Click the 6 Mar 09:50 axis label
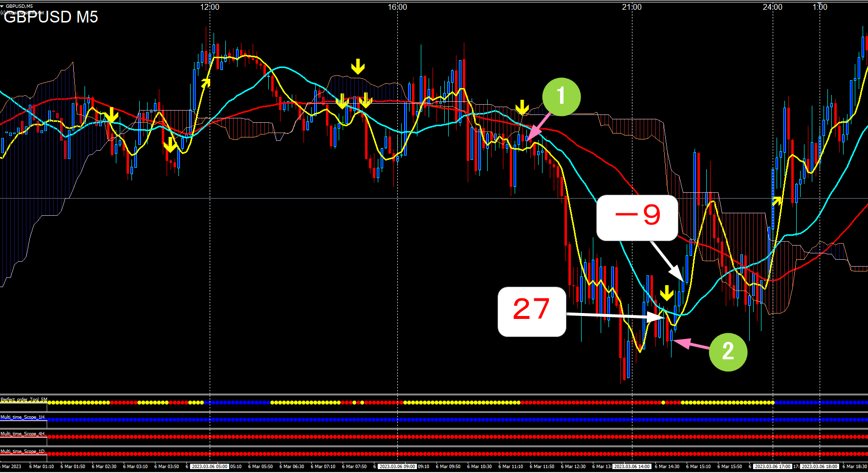Screen dimensions: 868x473 [x=448, y=467]
